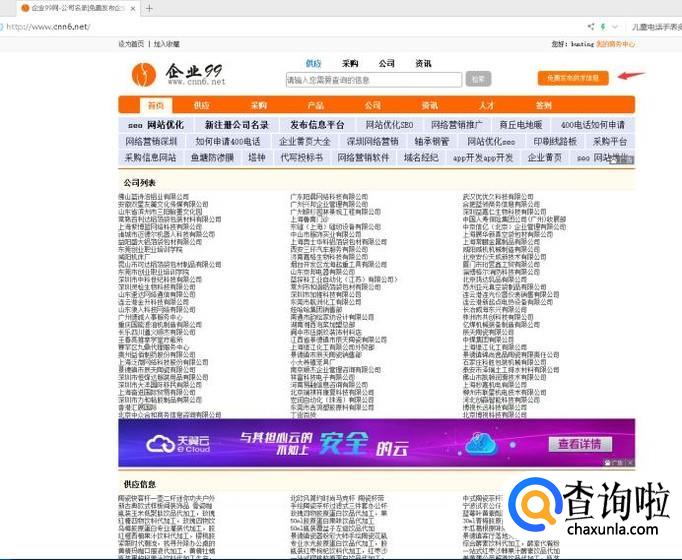Open 首页 in orange navigation bar
The image size is (682, 560).
[x=156, y=106]
